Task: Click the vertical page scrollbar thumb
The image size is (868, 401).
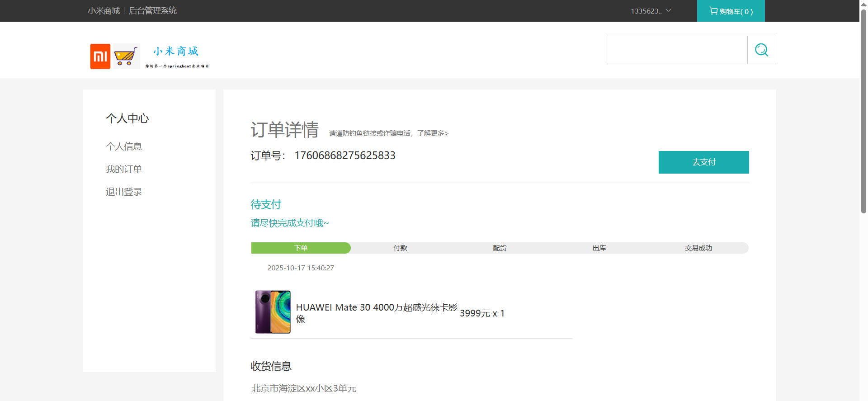Action: [x=863, y=111]
